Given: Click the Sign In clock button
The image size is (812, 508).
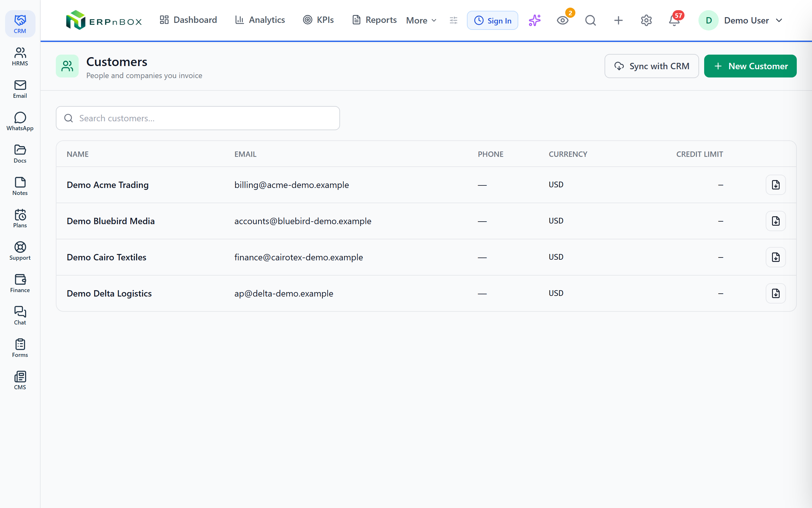Looking at the screenshot, I should (492, 21).
